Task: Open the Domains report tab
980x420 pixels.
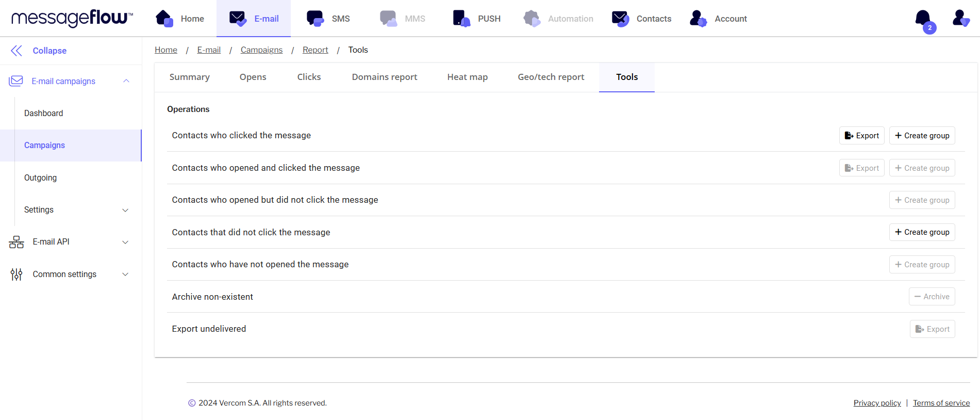Action: [x=384, y=77]
